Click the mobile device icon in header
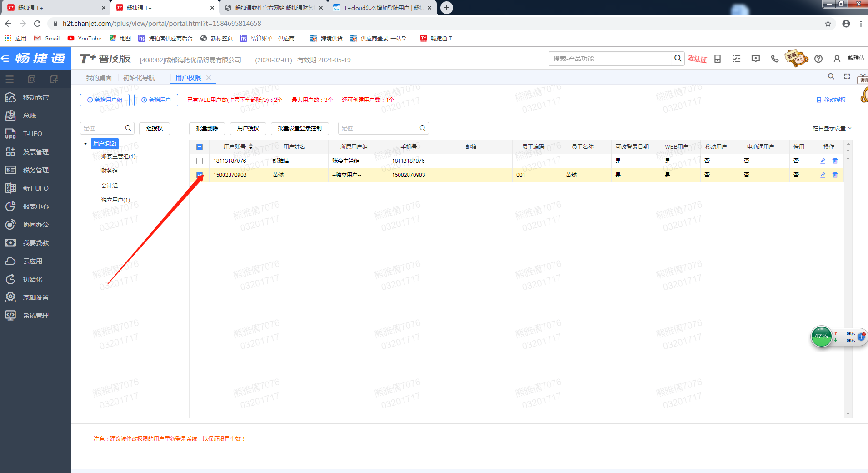Screen dimensions: 868x473 [x=718, y=59]
